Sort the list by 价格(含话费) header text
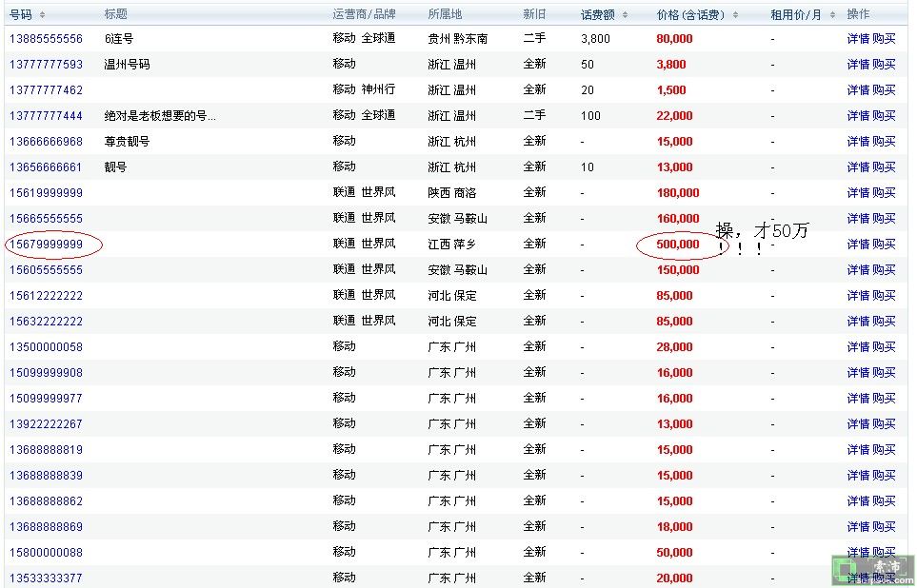Screen dimensions: 917x588 click(x=690, y=15)
